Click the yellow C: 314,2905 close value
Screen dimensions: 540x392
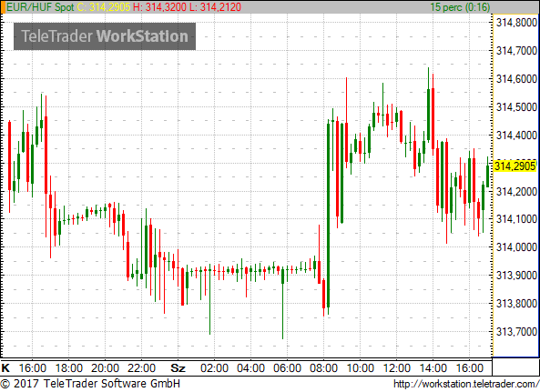click(104, 7)
